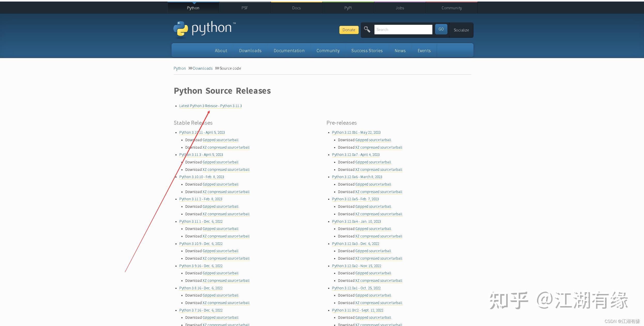Click the magnifier search icon
Viewport: 644px width, 326px height.
[367, 29]
